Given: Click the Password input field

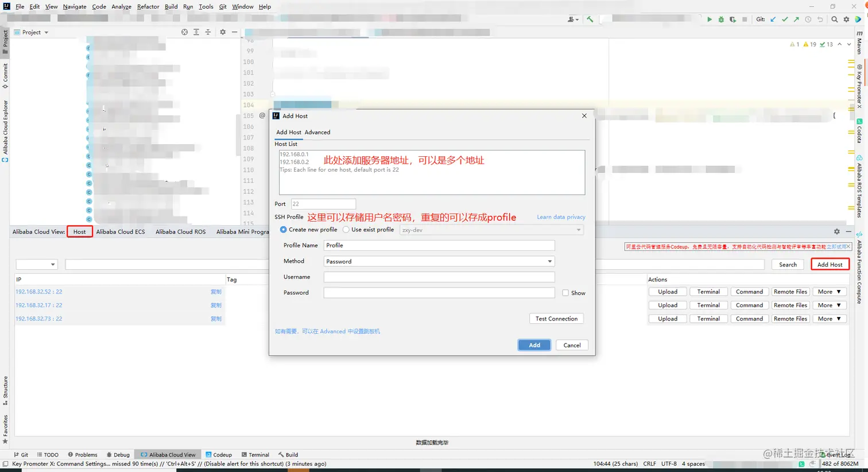Looking at the screenshot, I should point(439,293).
